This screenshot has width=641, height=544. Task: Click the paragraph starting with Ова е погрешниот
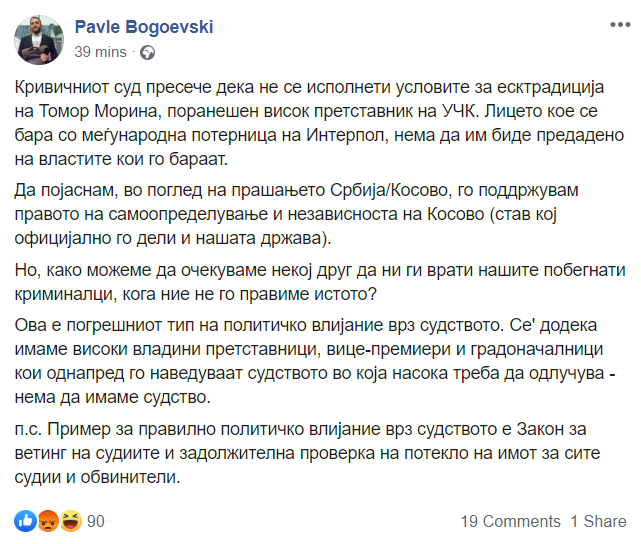coord(315,361)
